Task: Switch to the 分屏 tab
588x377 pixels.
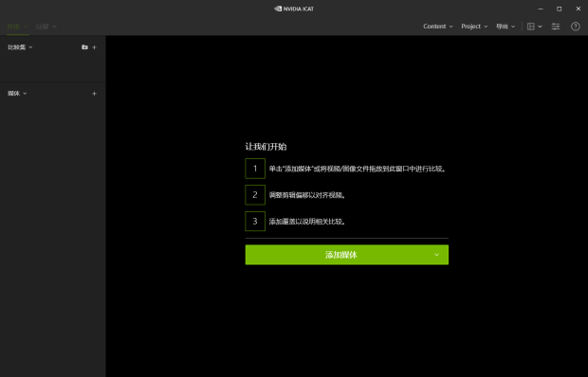Action: point(46,27)
